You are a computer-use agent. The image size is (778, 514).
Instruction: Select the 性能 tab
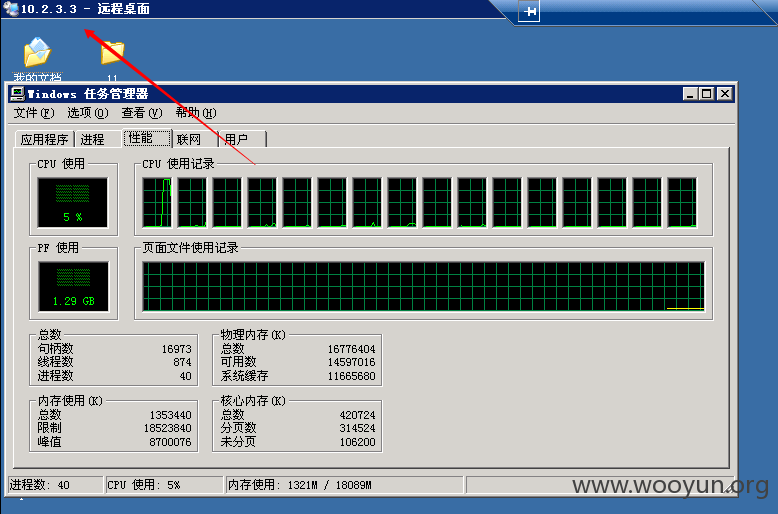(147, 138)
